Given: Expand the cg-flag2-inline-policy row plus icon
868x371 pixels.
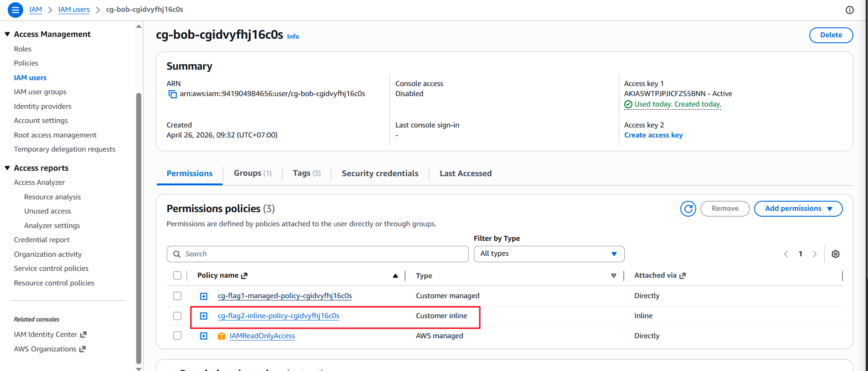Looking at the screenshot, I should (x=204, y=316).
